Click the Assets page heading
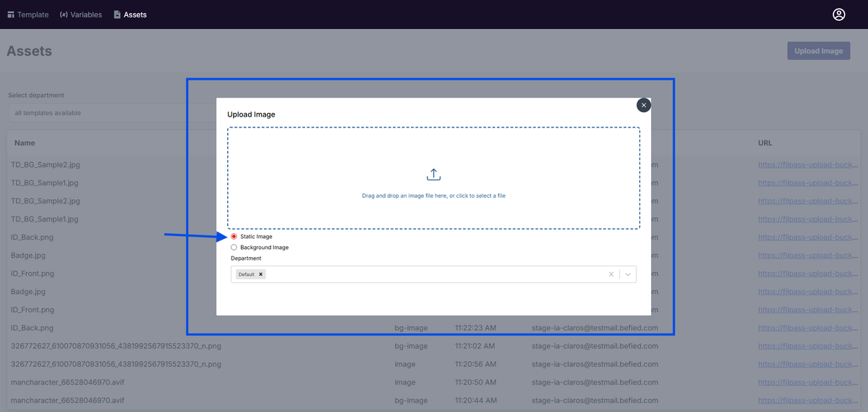Viewport: 868px width, 412px height. 29,51
